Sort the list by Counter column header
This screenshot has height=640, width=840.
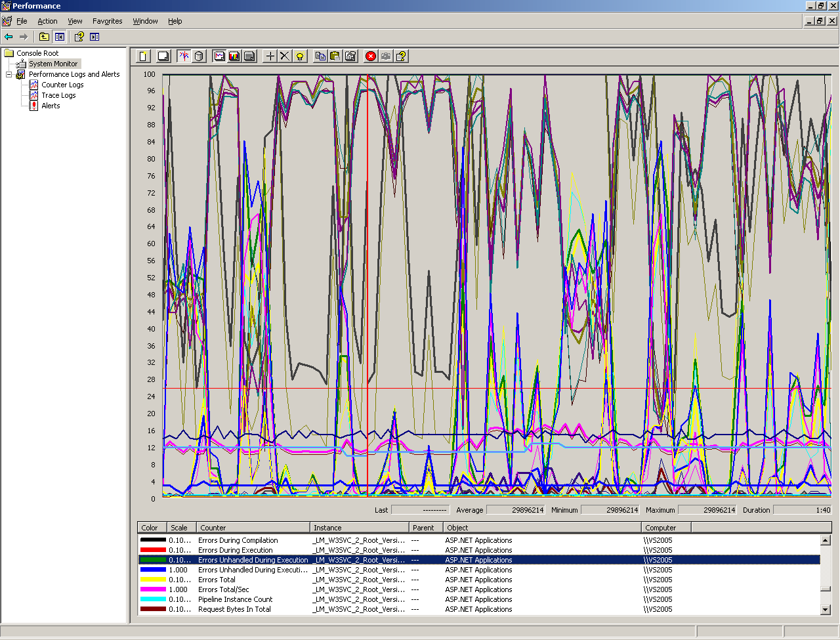(x=252, y=528)
